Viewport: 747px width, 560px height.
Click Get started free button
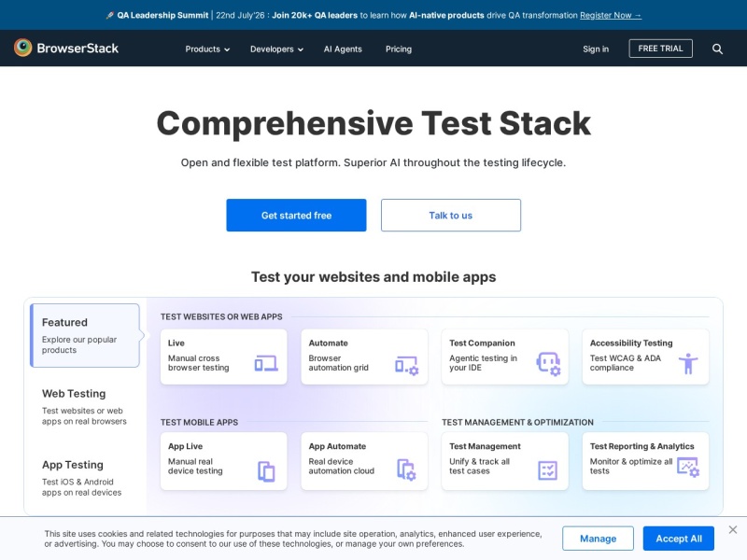click(296, 216)
